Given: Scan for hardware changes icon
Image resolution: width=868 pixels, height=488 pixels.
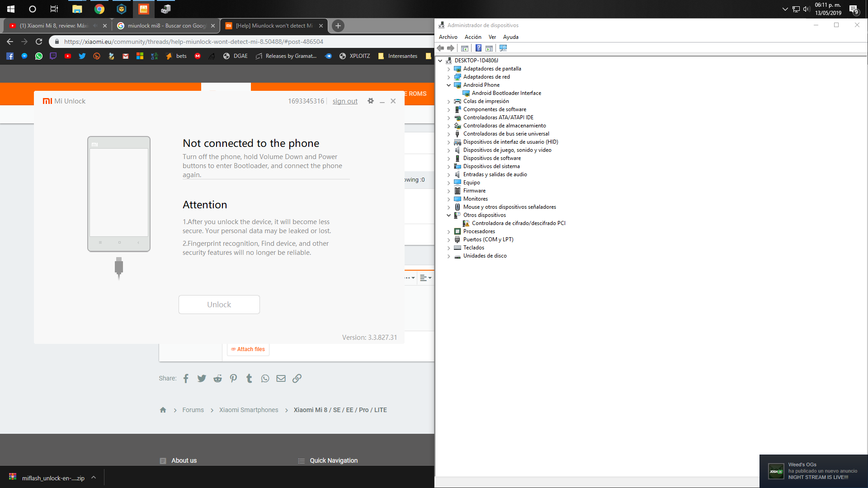Looking at the screenshot, I should click(503, 48).
